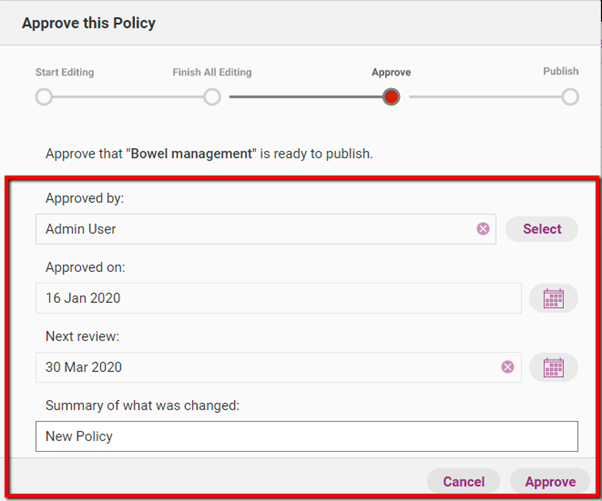
Task: Cancel the policy approval dialog
Action: pos(464,482)
